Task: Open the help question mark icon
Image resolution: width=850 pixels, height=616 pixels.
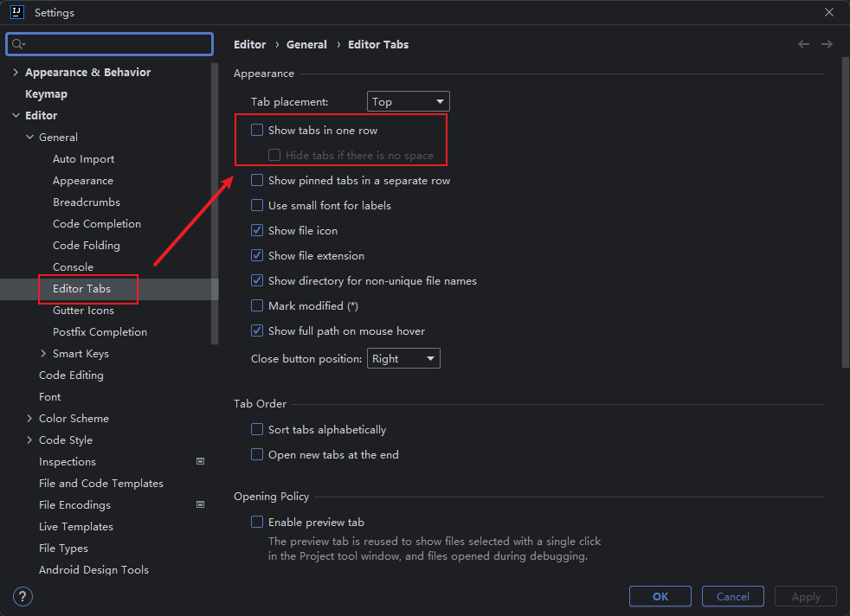Action: pos(23,596)
